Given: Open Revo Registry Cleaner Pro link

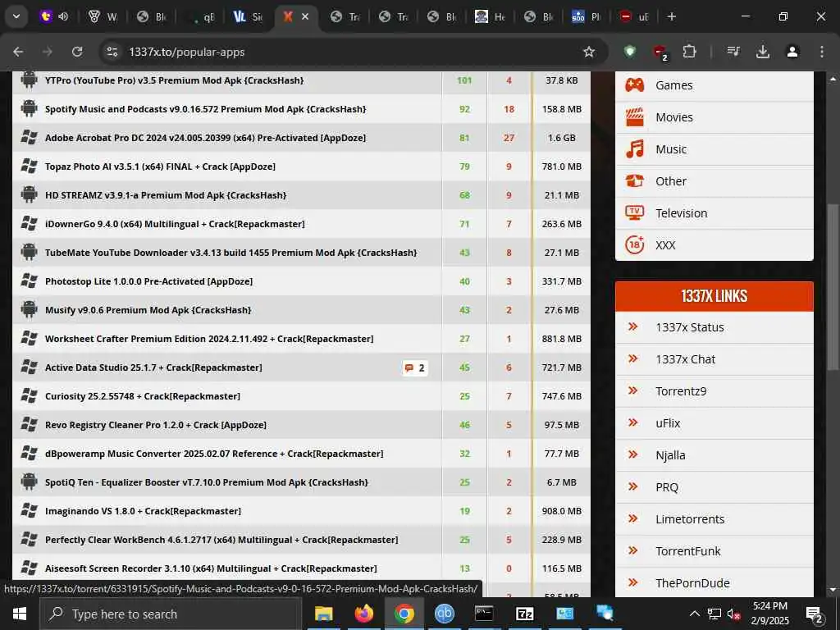Looking at the screenshot, I should pyautogui.click(x=155, y=425).
